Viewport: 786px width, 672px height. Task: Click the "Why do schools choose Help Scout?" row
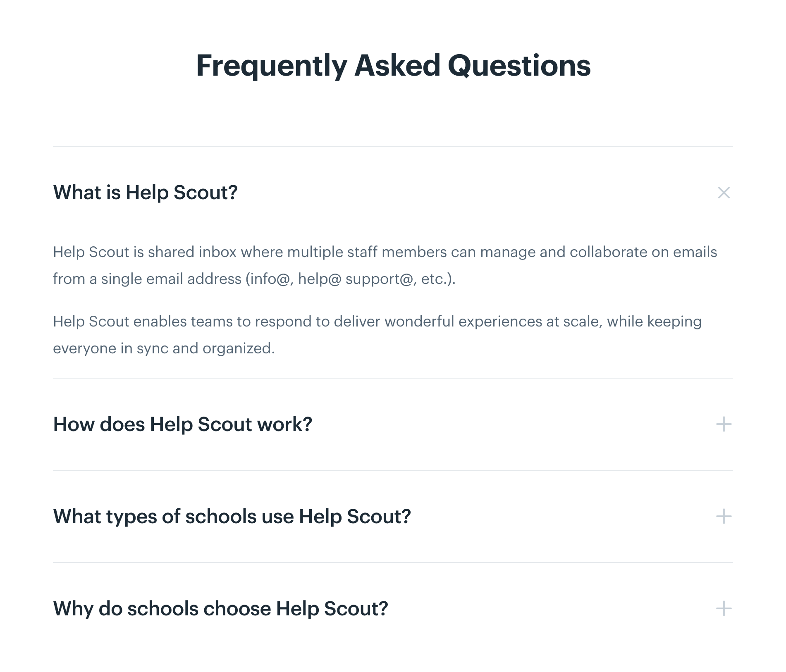(x=220, y=608)
